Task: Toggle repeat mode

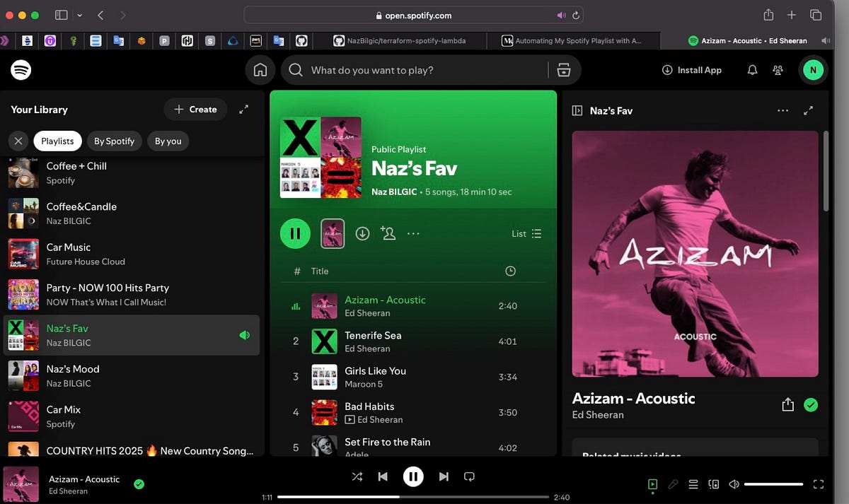Action: pyautogui.click(x=469, y=476)
